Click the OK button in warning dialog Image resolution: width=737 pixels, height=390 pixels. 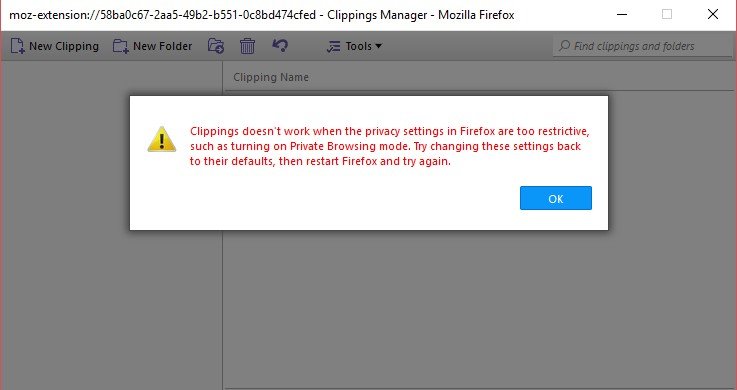(x=556, y=198)
